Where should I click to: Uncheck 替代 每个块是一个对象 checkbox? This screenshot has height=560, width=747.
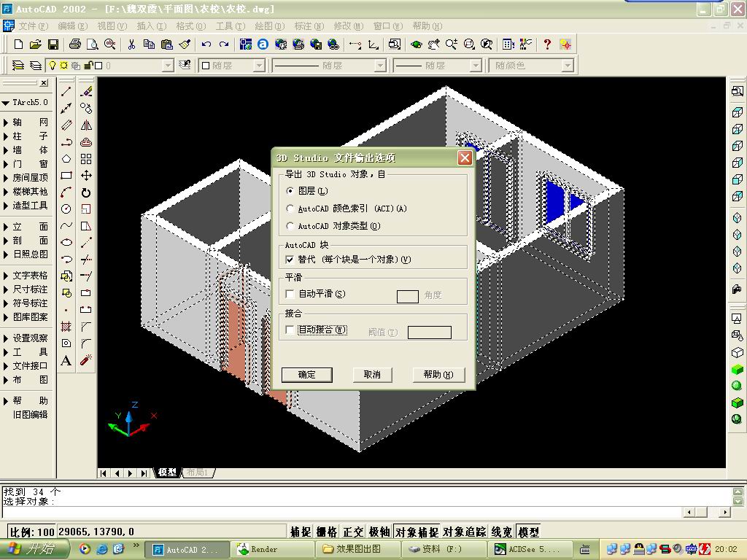coord(289,260)
